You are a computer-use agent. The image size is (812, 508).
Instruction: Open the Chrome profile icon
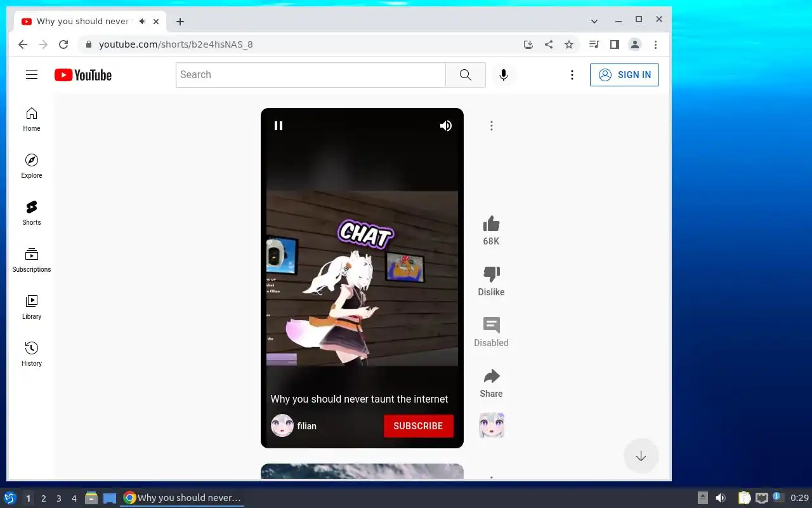(x=634, y=44)
